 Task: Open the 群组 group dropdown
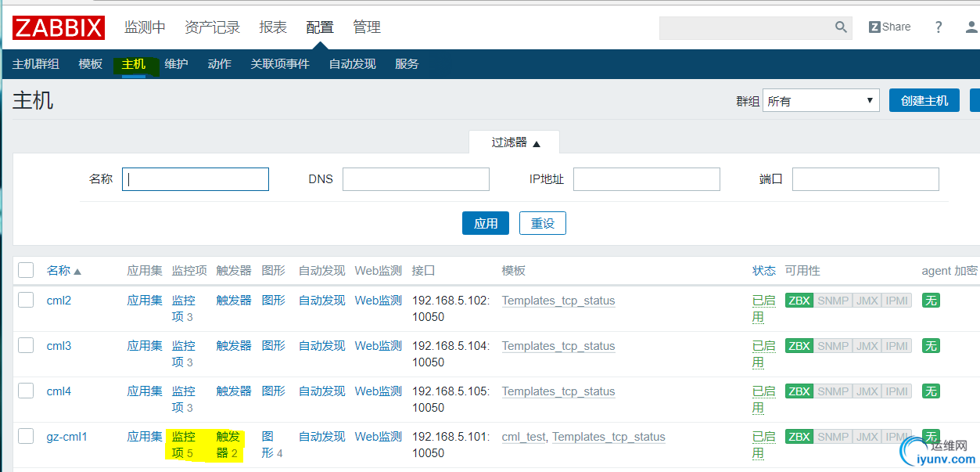[x=820, y=101]
